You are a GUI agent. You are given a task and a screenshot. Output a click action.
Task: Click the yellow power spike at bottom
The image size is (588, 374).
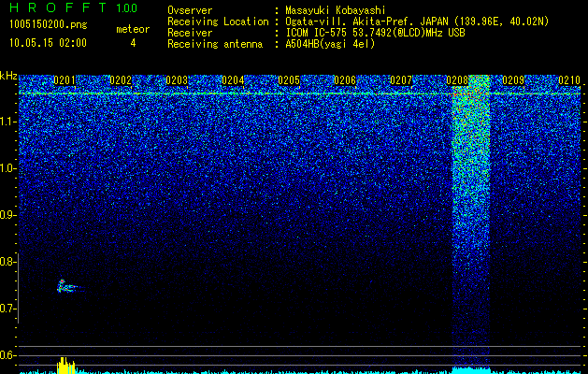coord(66,366)
